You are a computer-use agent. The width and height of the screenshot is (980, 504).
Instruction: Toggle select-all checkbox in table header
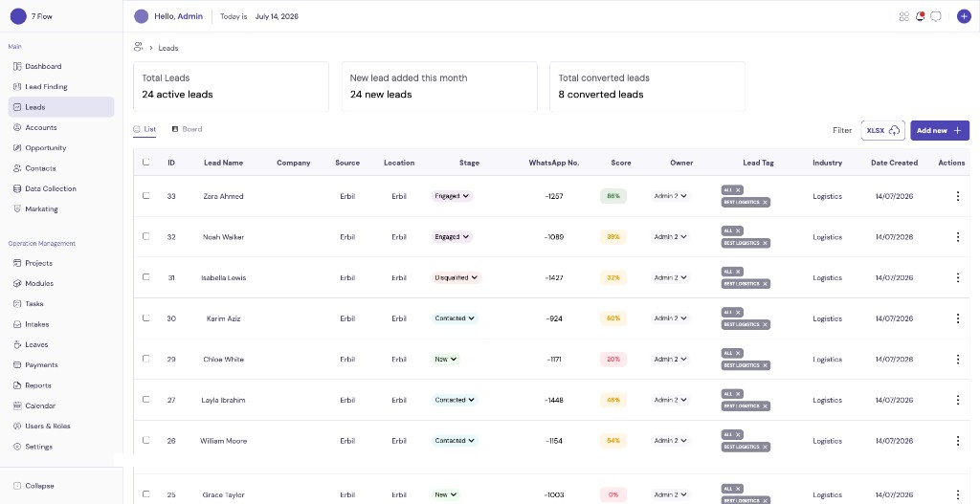[x=146, y=162]
